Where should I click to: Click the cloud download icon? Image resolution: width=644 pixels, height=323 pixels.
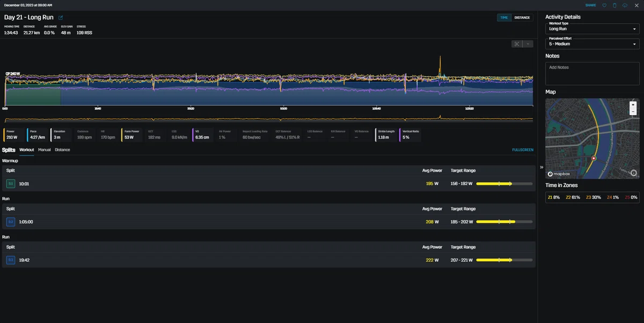click(x=625, y=5)
